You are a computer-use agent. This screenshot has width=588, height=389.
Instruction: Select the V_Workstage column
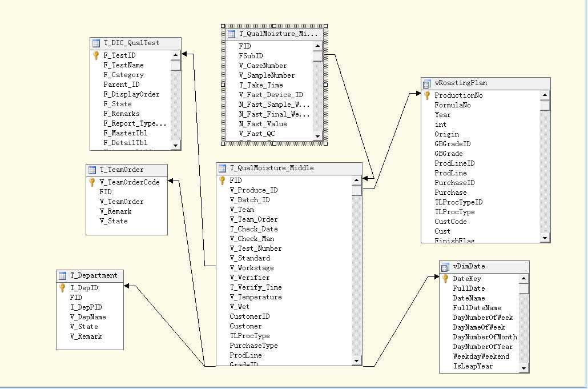click(252, 268)
